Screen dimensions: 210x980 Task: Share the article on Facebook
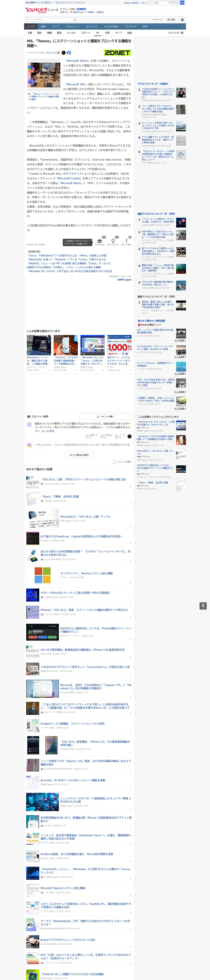click(x=69, y=53)
